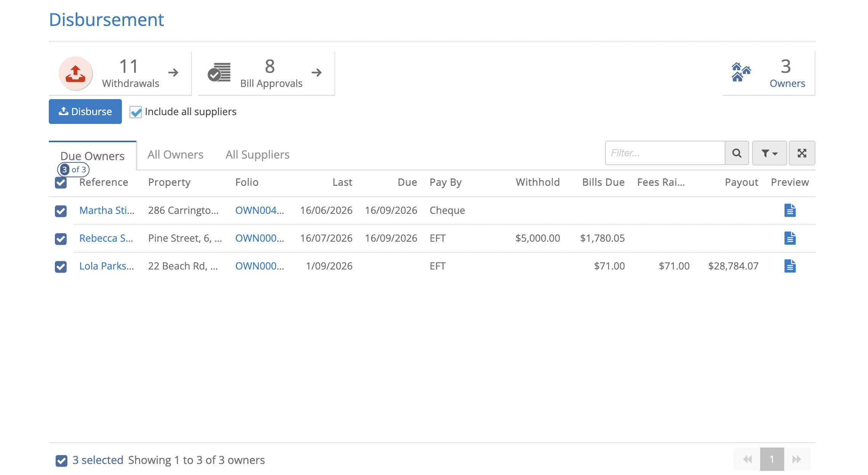Screen dimensions: 868x475
Task: Open Rebecca S... owner link
Action: pos(106,238)
